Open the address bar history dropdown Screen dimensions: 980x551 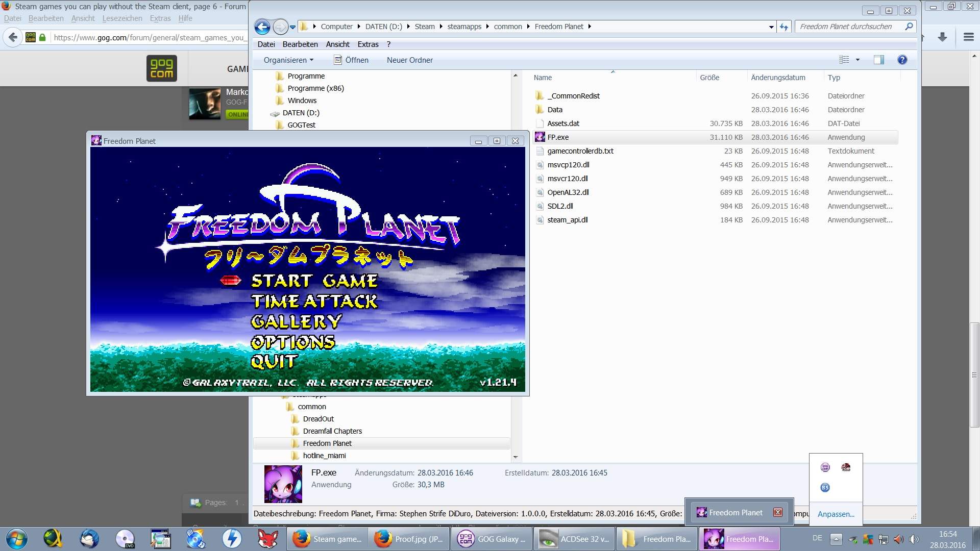771,27
